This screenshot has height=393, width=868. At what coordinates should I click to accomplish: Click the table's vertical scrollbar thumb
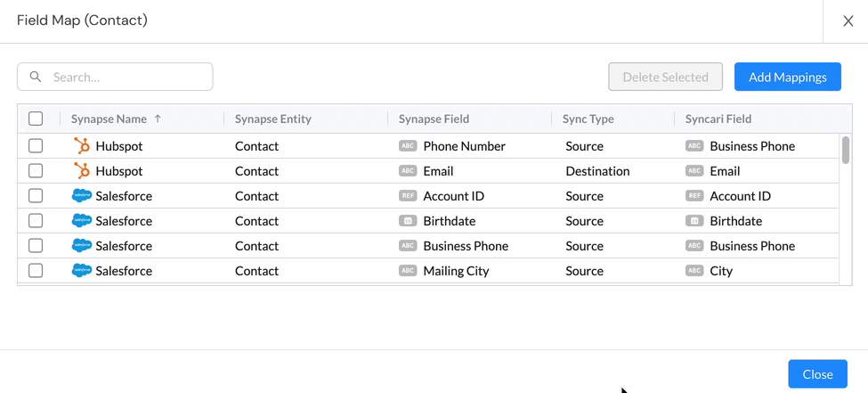[846, 150]
